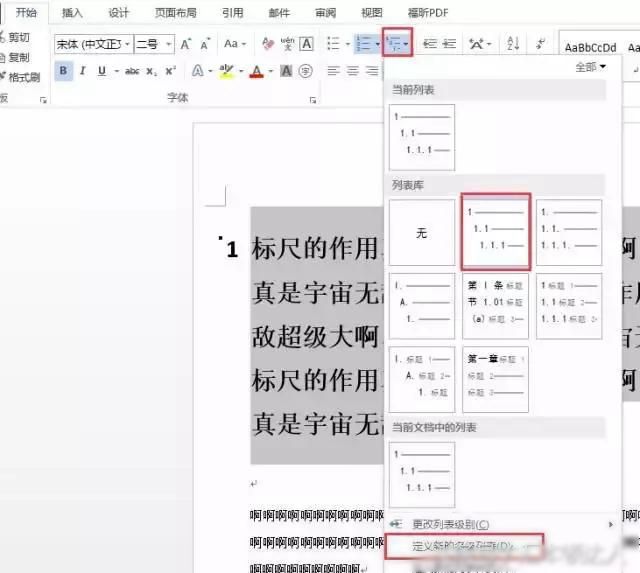The image size is (640, 573).
Task: Switch to the 插入 tab
Action: click(x=72, y=13)
